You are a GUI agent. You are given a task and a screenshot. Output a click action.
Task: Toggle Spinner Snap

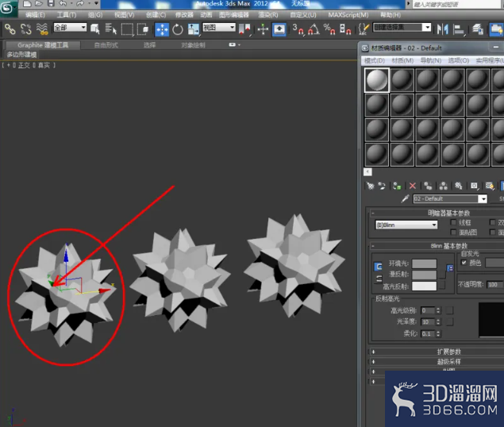tap(345, 29)
